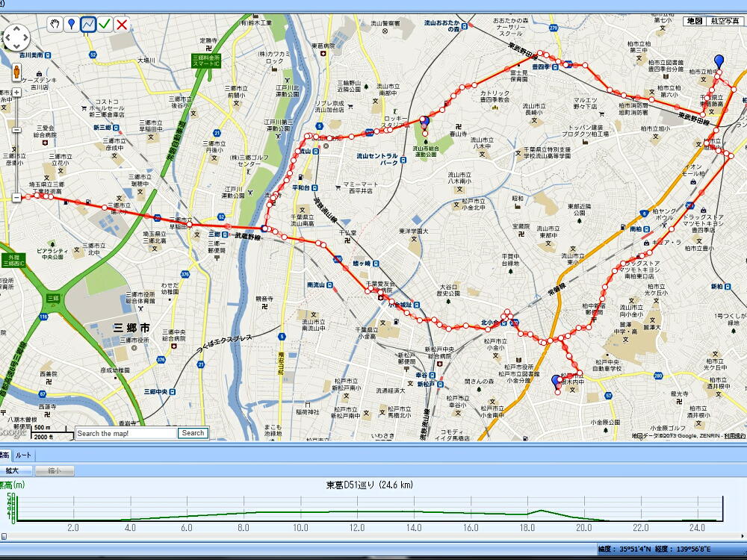Click the Search button

(x=193, y=433)
